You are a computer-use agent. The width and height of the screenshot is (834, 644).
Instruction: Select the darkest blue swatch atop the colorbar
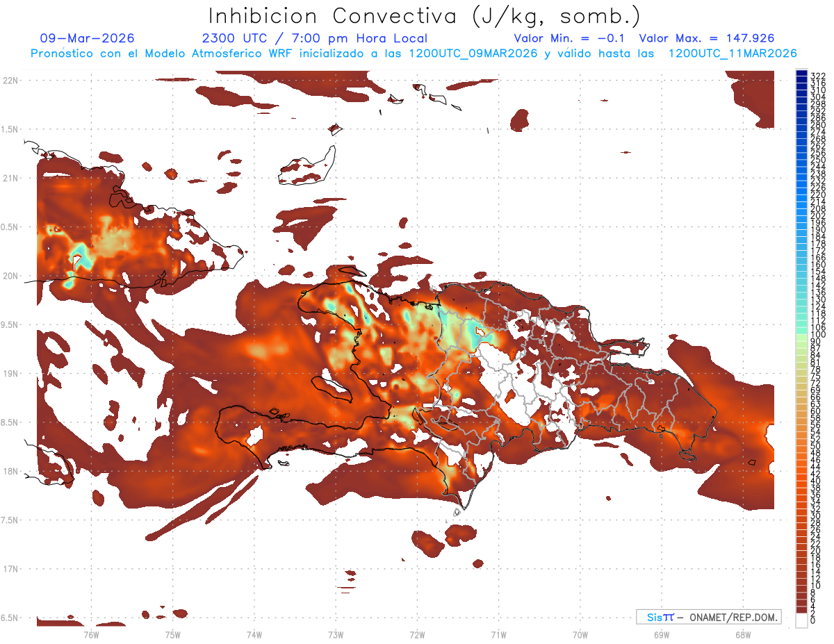point(801,74)
